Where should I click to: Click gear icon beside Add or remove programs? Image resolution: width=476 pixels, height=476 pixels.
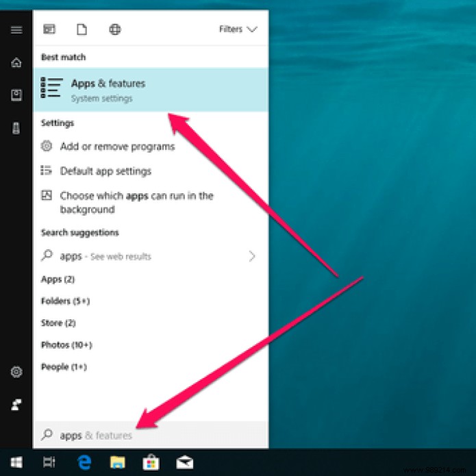click(47, 146)
